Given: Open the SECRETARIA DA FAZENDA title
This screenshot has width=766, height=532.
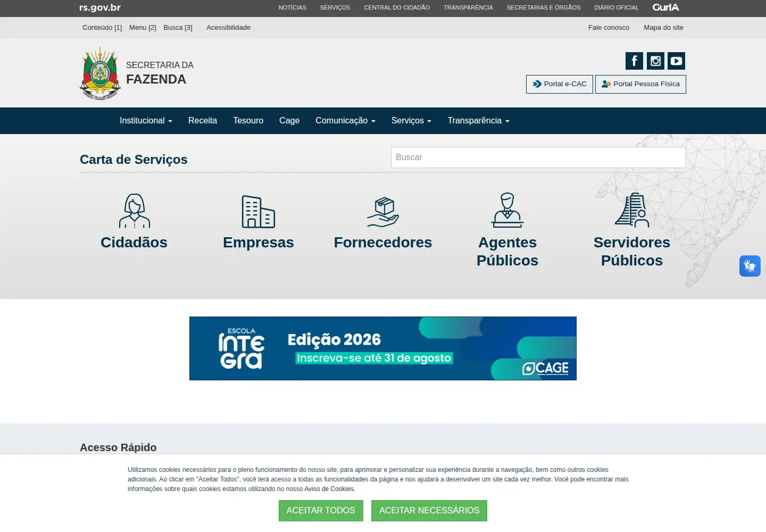Looking at the screenshot, I should click(x=160, y=73).
